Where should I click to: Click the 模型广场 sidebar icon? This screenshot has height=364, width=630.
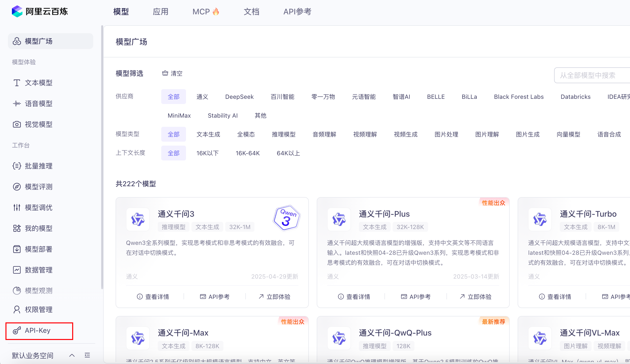[17, 41]
